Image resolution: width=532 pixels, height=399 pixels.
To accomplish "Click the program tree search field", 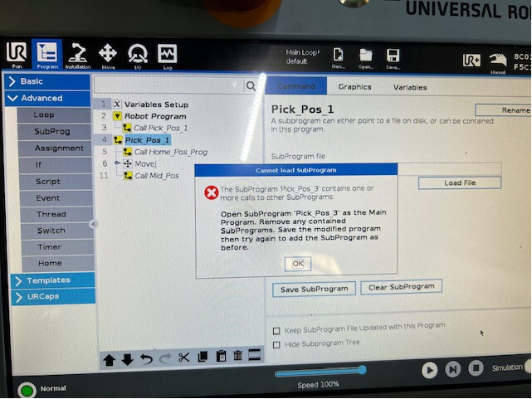I will (x=169, y=85).
